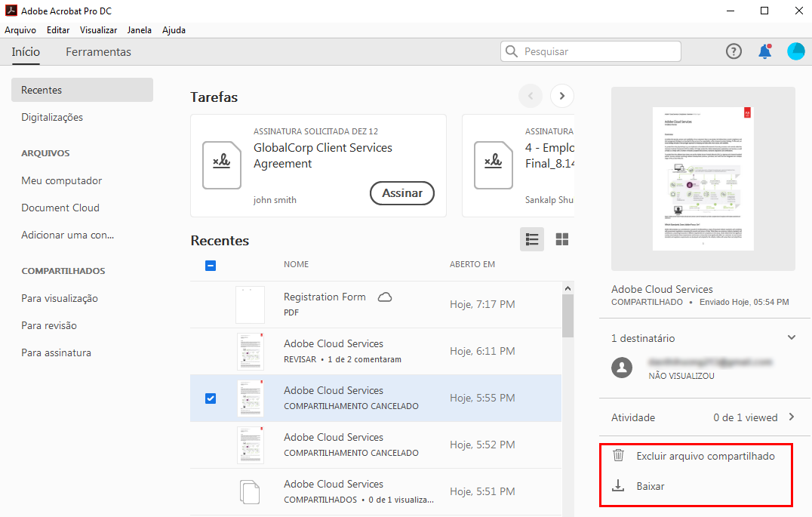Select Recentes in the sidebar
The image size is (812, 517).
[x=82, y=90]
